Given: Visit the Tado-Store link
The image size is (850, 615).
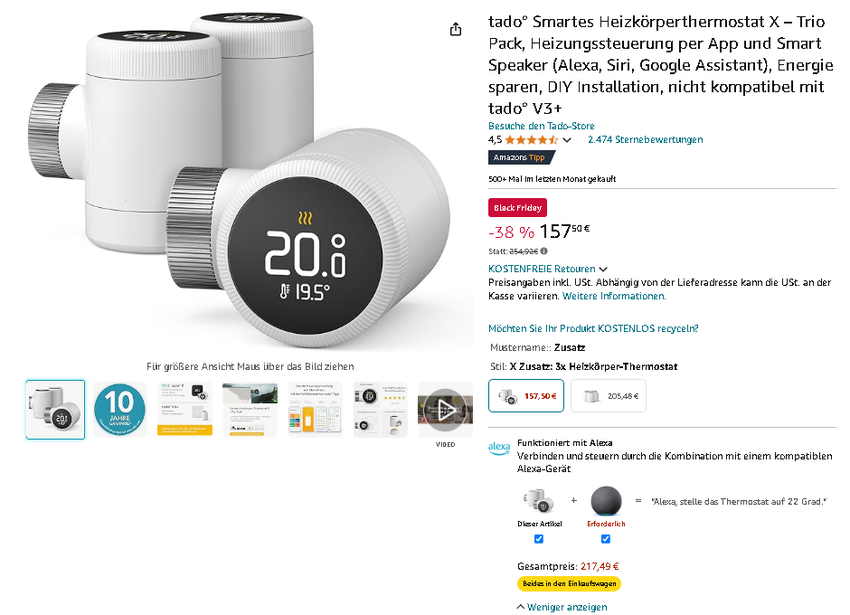Looking at the screenshot, I should tap(541, 126).
